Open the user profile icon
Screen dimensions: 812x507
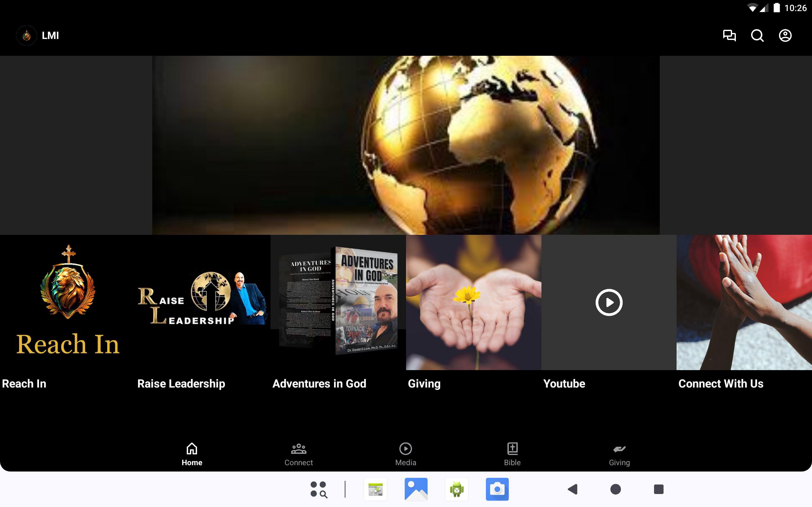[x=785, y=35]
